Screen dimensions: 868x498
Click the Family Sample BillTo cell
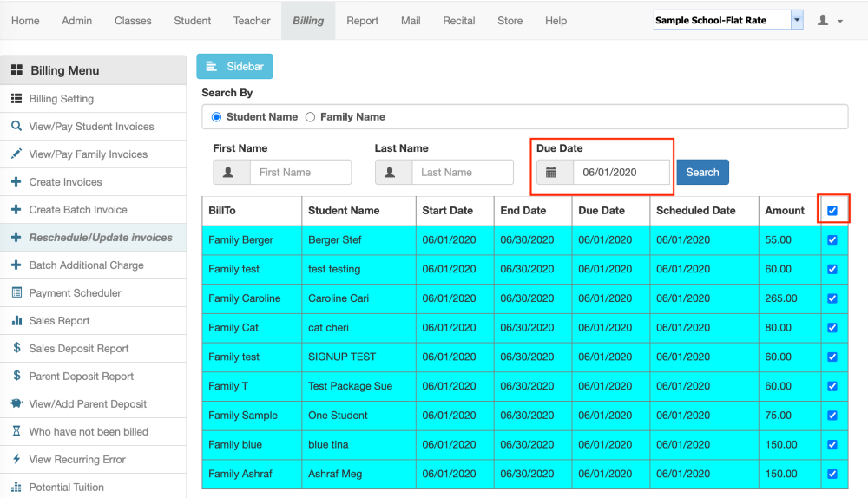pos(252,415)
